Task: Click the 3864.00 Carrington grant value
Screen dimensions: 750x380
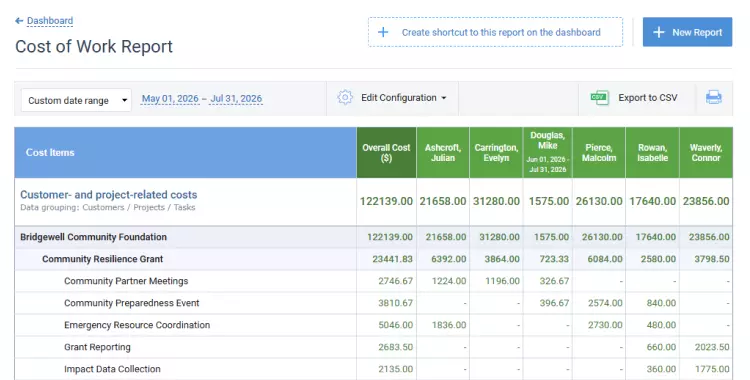Action: (502, 259)
